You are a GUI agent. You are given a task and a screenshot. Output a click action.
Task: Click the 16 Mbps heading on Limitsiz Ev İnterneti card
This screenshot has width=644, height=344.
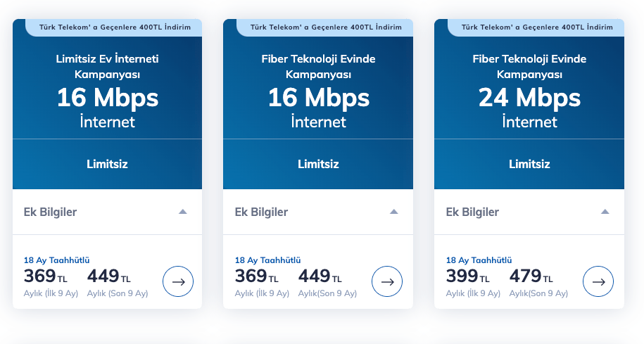[107, 98]
